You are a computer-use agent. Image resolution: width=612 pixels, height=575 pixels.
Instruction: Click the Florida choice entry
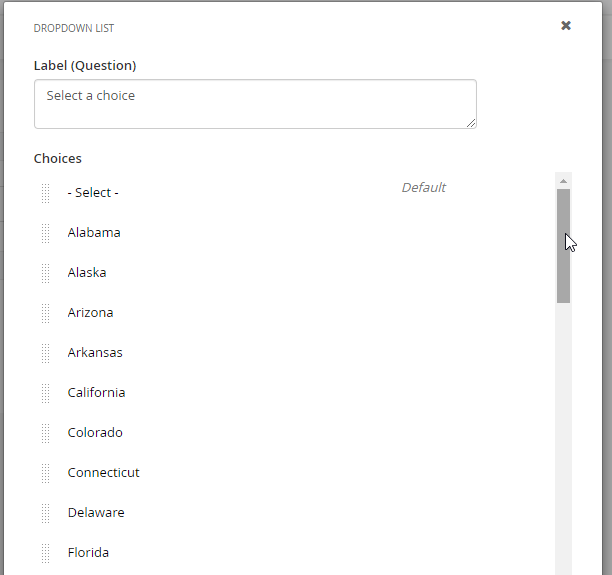pos(88,553)
